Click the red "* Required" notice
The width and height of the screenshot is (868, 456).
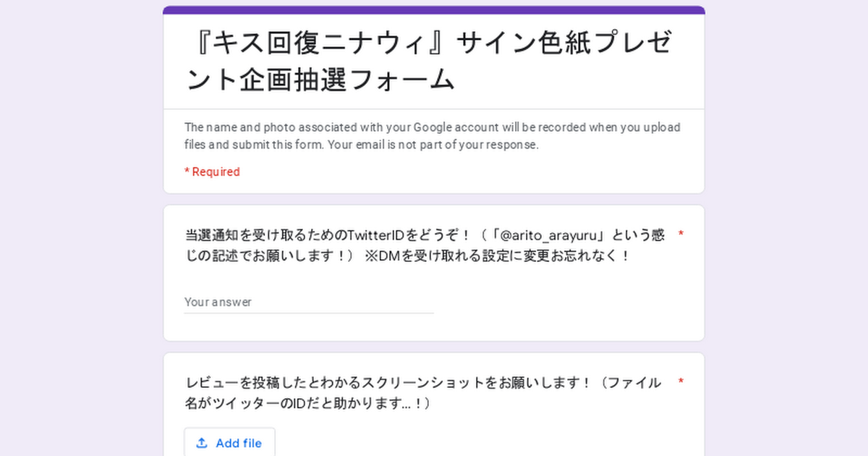click(212, 172)
